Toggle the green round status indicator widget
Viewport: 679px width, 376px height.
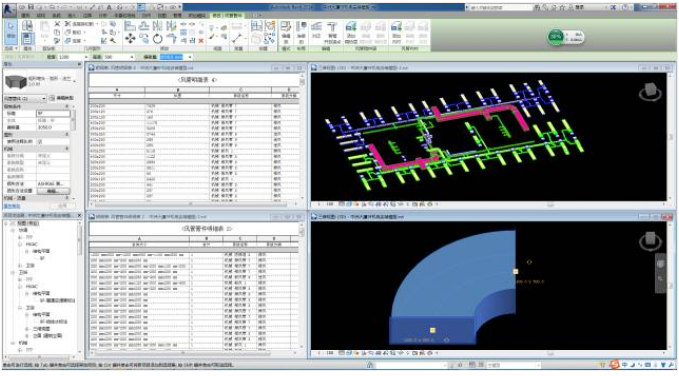tap(556, 37)
